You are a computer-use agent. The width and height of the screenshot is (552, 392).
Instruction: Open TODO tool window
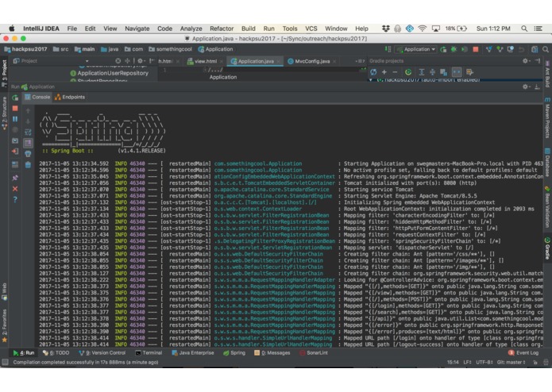coord(56,352)
